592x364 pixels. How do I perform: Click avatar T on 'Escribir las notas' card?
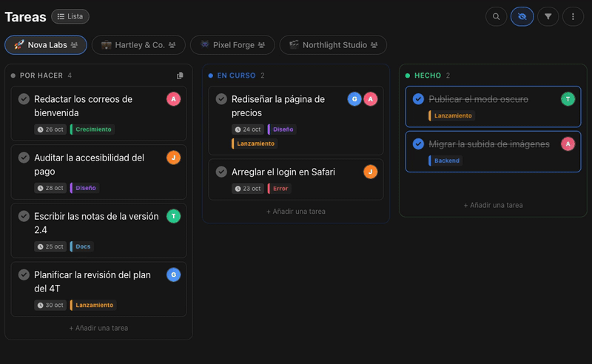pos(174,216)
